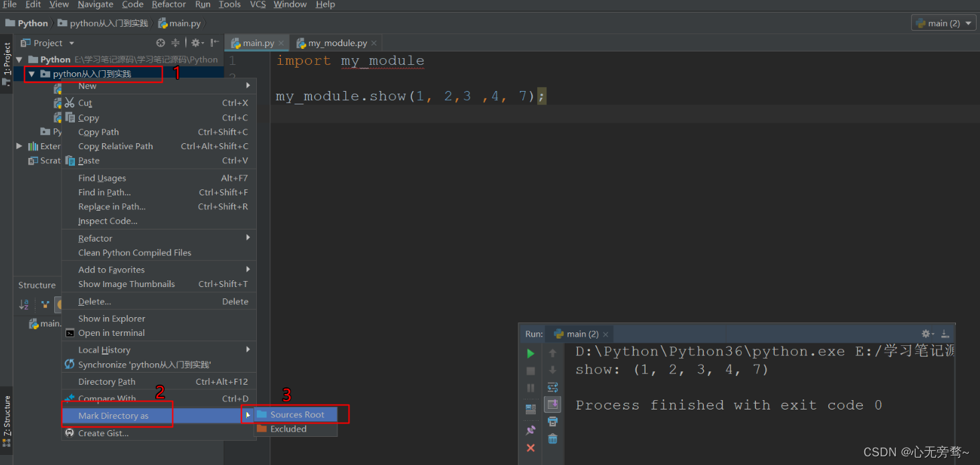Select Show Image Thumbnails entry
This screenshot has width=980, height=465.
159,284
